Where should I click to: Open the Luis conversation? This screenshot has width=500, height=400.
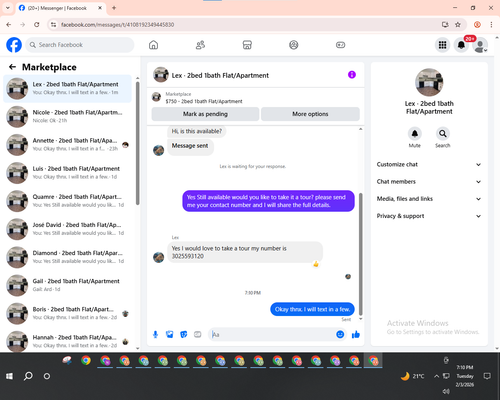point(67,173)
